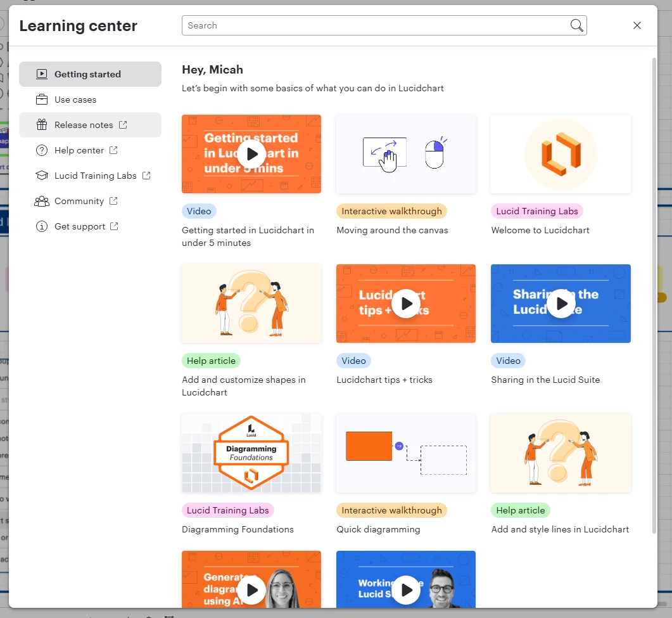Click external-link icon beside Get support

coord(114,226)
